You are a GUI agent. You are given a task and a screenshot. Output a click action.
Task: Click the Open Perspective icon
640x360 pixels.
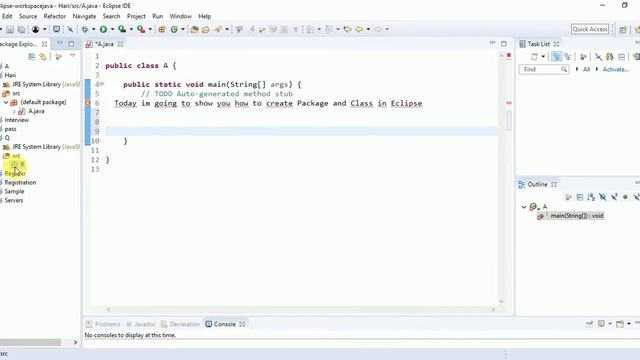623,29
